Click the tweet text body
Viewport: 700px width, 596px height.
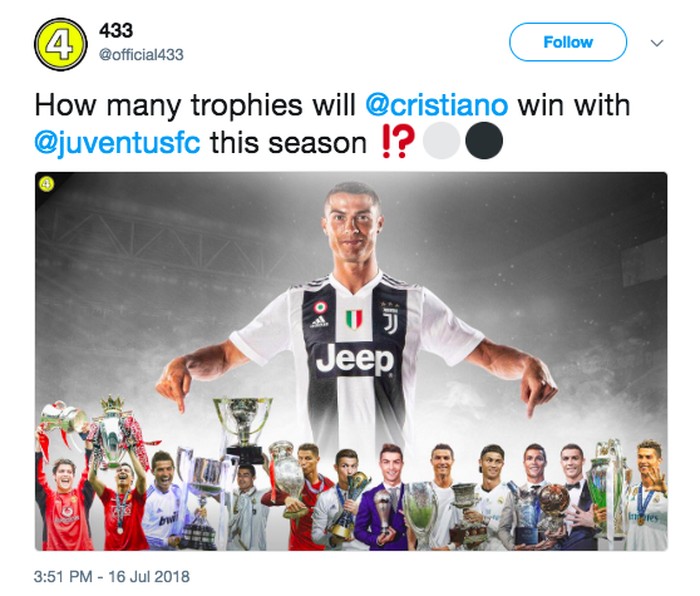point(333,125)
